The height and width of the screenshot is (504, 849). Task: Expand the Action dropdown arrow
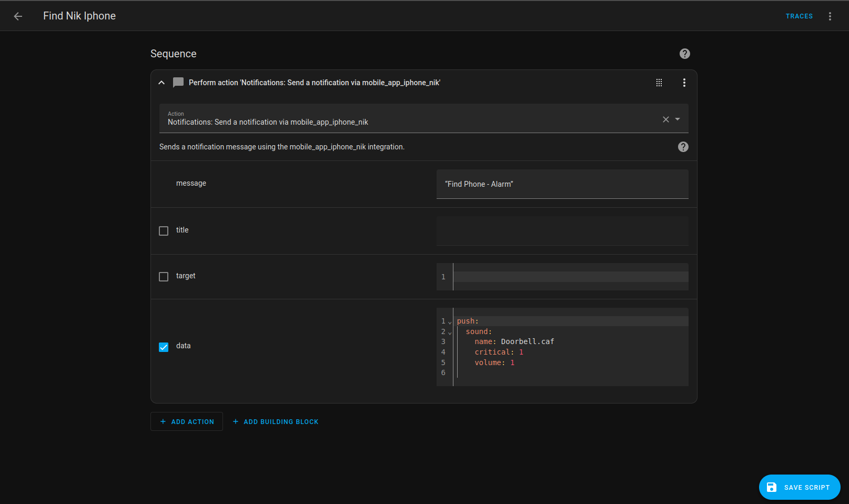(678, 119)
